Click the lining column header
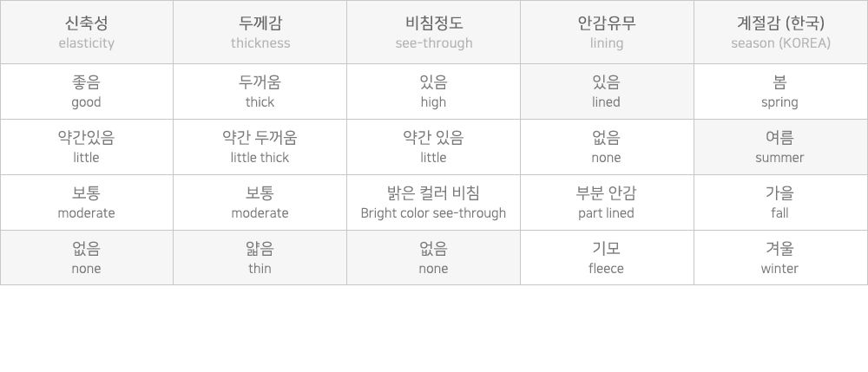 tap(606, 32)
